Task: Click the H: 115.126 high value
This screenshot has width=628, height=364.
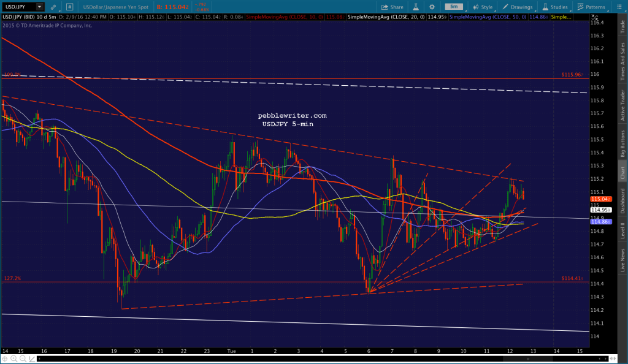Action: tap(151, 17)
